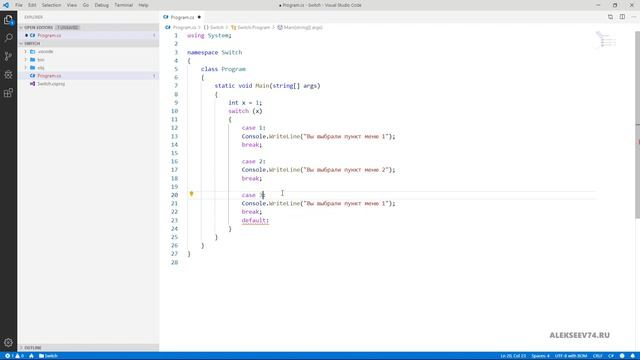Open the Terminal menu
640x360 pixels.
(x=123, y=5)
